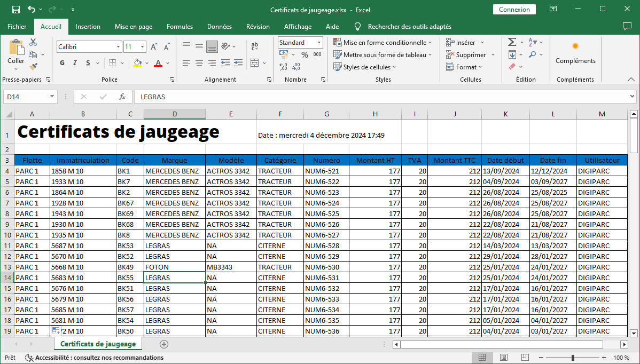
Task: Decrease the indent
Action: point(225,63)
